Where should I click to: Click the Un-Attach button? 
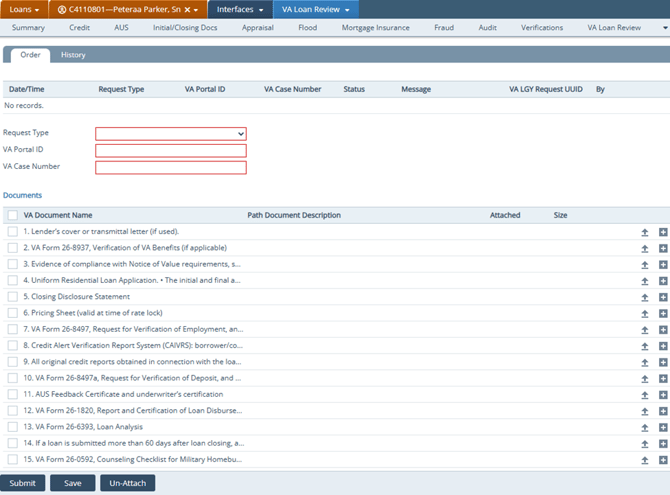[127, 483]
